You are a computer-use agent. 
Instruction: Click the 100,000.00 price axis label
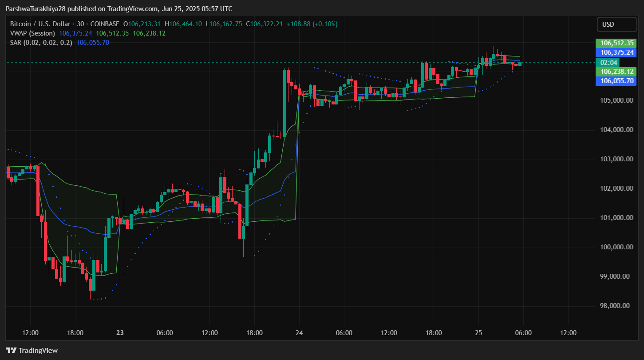[x=616, y=247]
